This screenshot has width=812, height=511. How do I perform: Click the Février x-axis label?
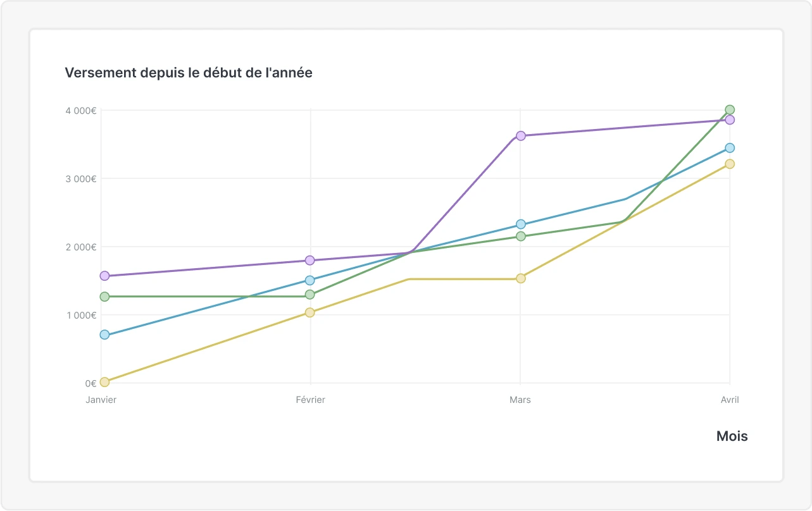pos(310,400)
